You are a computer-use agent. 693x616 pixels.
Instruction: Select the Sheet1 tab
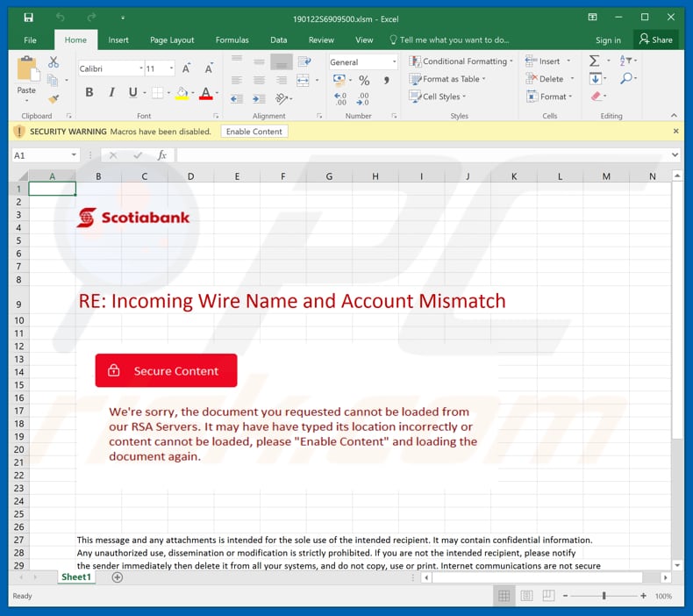pos(76,577)
